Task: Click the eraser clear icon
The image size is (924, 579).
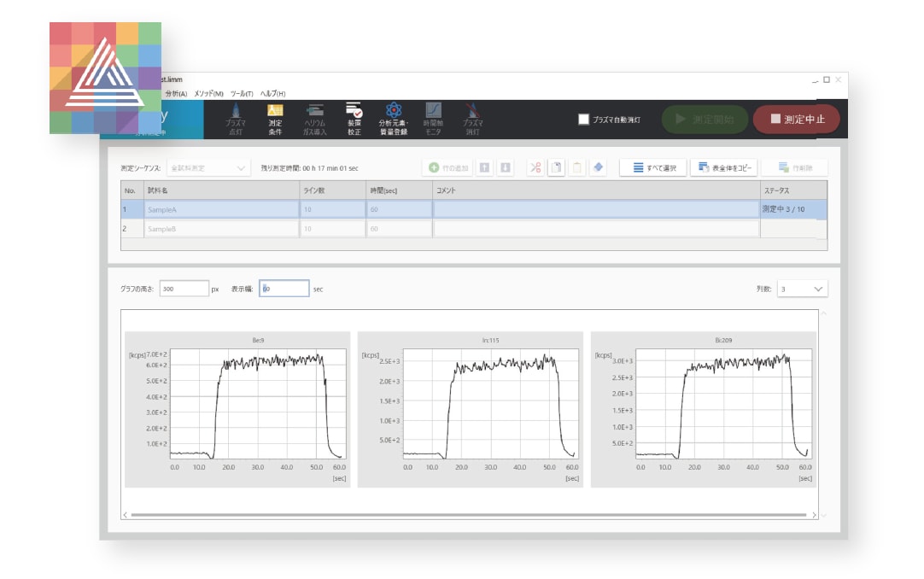Action: (598, 168)
